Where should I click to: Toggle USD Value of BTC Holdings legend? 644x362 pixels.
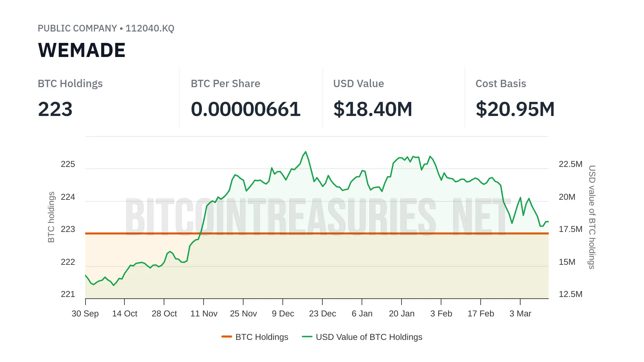click(369, 337)
